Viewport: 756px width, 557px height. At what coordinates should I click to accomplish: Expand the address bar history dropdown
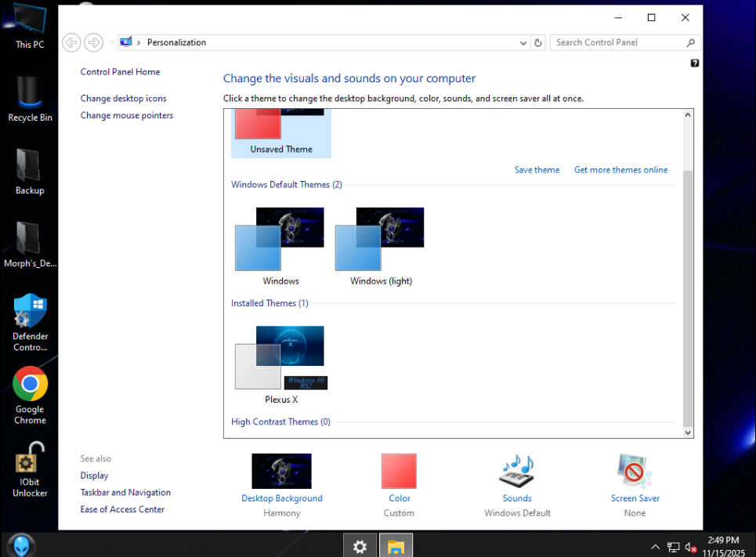523,42
